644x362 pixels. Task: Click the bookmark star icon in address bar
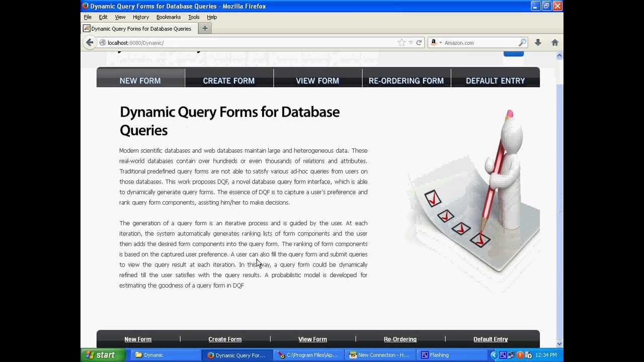(x=401, y=43)
